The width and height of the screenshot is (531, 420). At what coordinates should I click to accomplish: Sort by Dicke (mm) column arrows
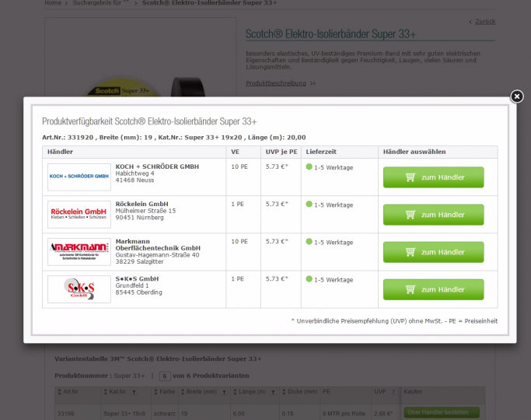point(284,392)
